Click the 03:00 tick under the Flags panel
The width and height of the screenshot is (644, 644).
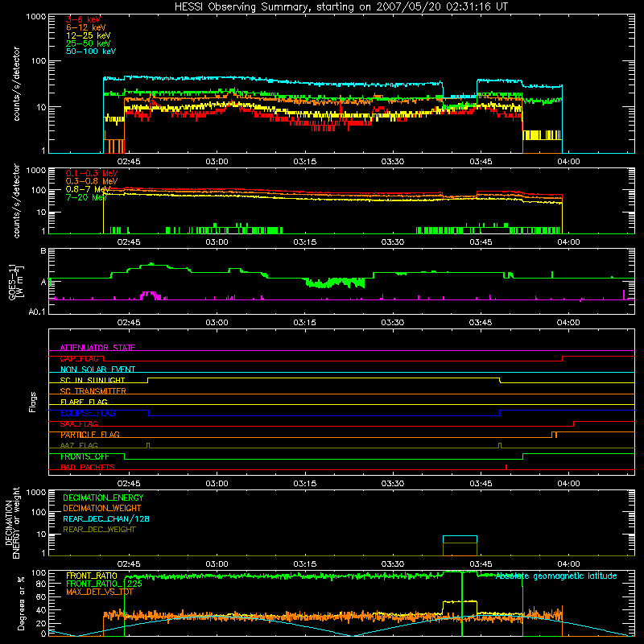[x=217, y=484]
